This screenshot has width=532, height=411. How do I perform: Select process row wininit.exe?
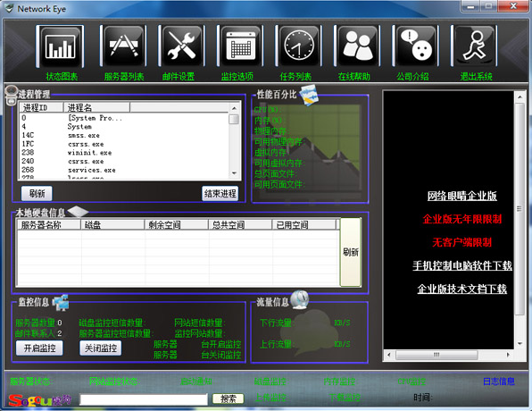[124, 153]
